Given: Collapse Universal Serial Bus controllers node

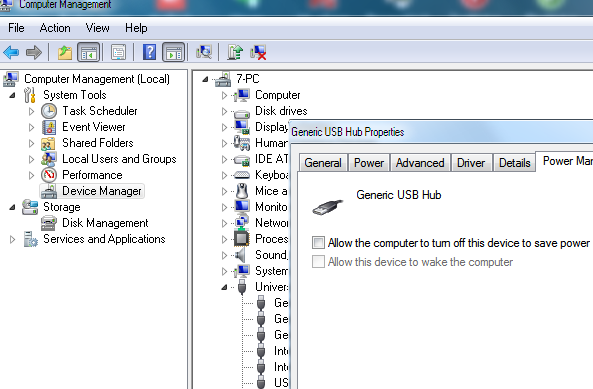Looking at the screenshot, I should [x=224, y=287].
